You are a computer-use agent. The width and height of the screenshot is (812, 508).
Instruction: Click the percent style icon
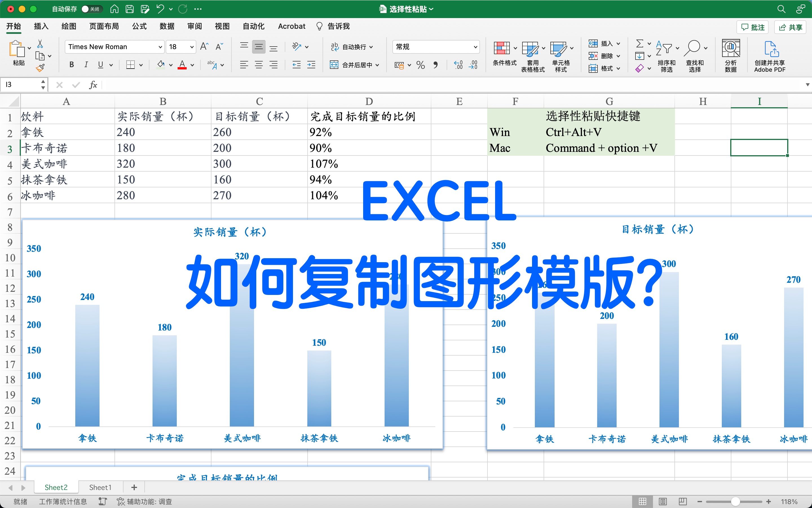click(420, 65)
